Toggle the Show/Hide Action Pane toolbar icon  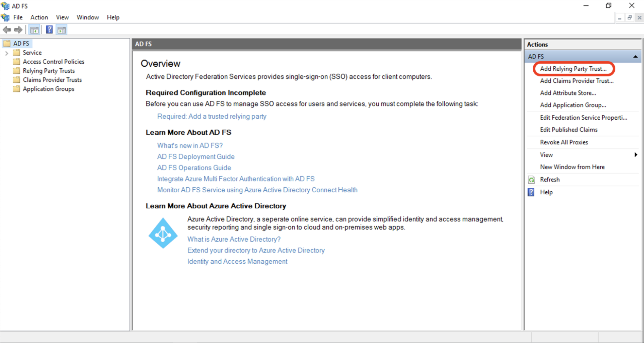[62, 30]
